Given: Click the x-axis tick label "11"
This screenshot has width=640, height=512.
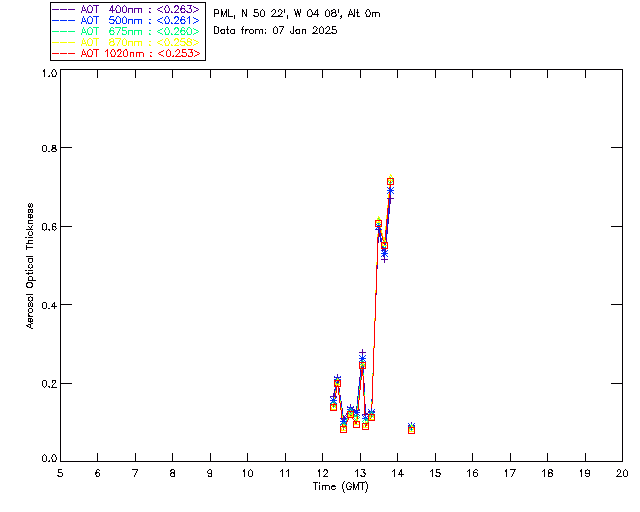Looking at the screenshot, I should click(x=285, y=473).
